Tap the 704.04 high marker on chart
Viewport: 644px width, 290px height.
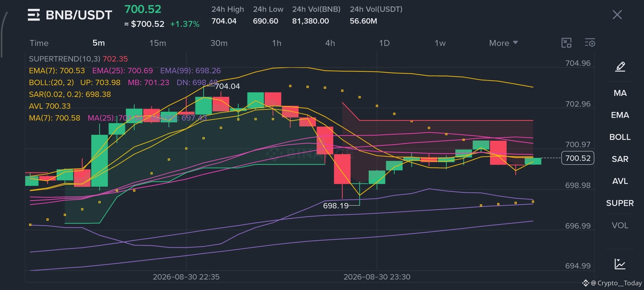[227, 86]
